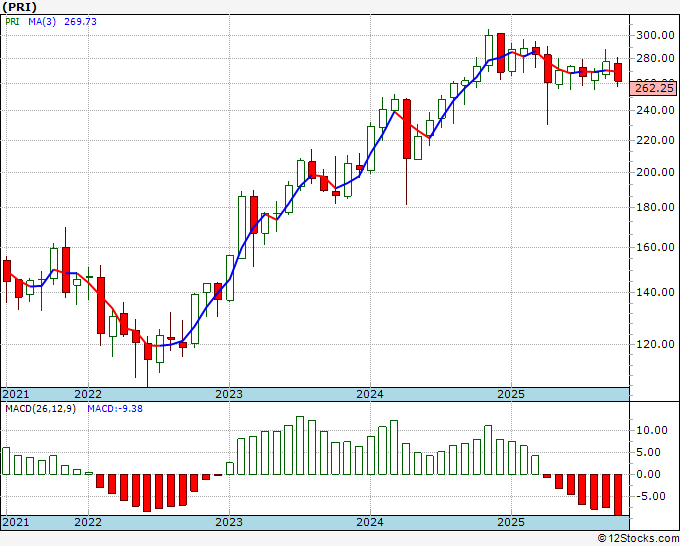Click the 220.00 price axis label

click(x=655, y=140)
